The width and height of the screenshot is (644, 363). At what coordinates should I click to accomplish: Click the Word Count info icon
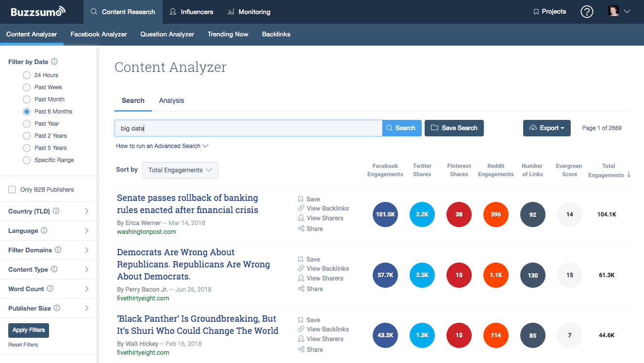[50, 289]
